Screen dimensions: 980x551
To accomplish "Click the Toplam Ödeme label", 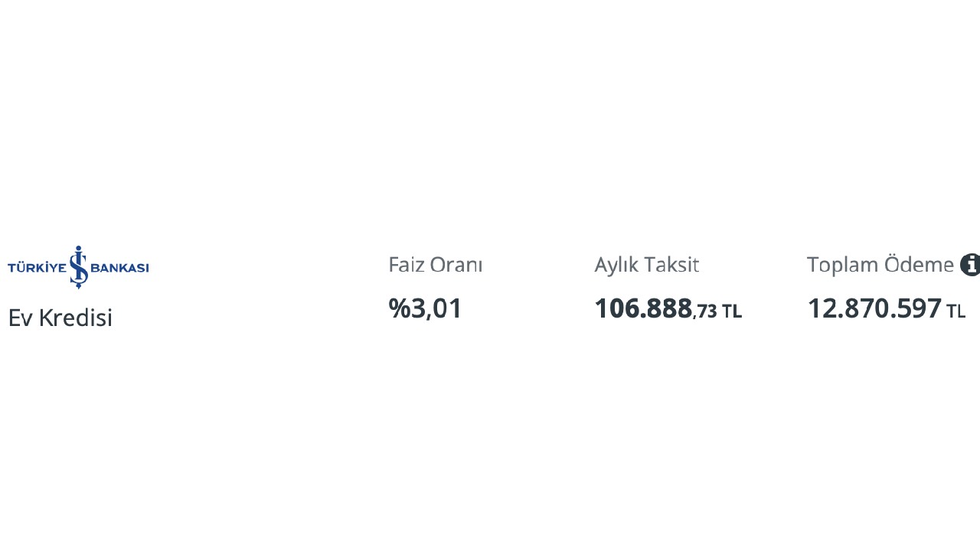I will pyautogui.click(x=880, y=265).
